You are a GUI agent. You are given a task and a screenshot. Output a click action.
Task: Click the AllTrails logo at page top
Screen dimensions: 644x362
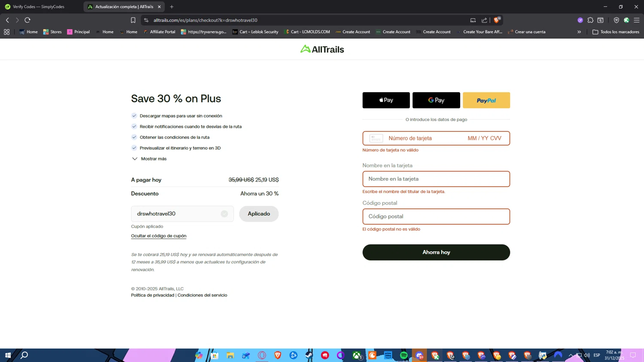click(x=322, y=49)
